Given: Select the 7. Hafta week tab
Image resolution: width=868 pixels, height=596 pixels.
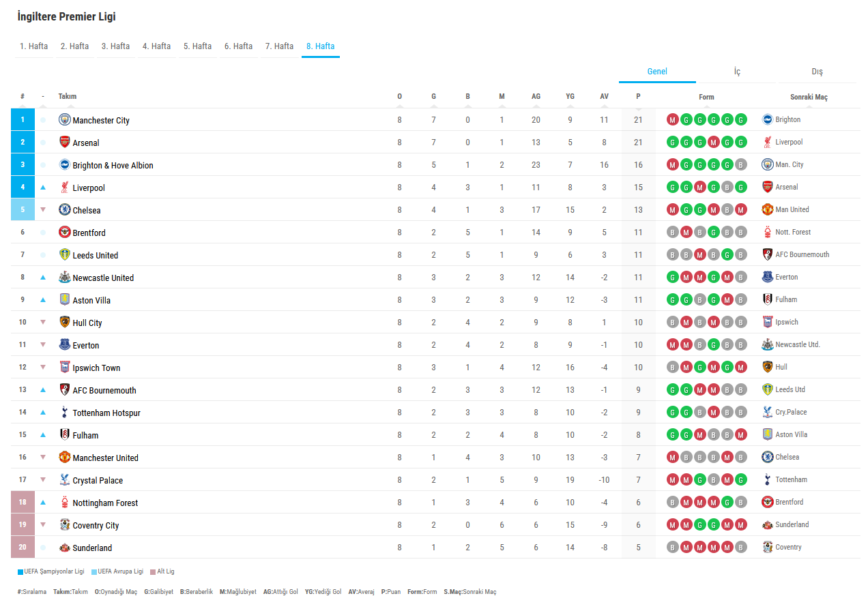Looking at the screenshot, I should point(280,46).
